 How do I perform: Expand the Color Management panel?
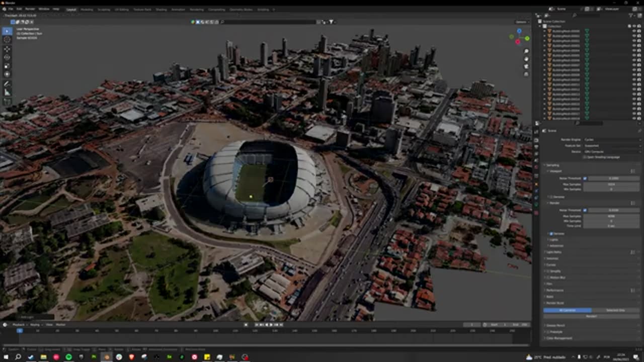pos(558,338)
